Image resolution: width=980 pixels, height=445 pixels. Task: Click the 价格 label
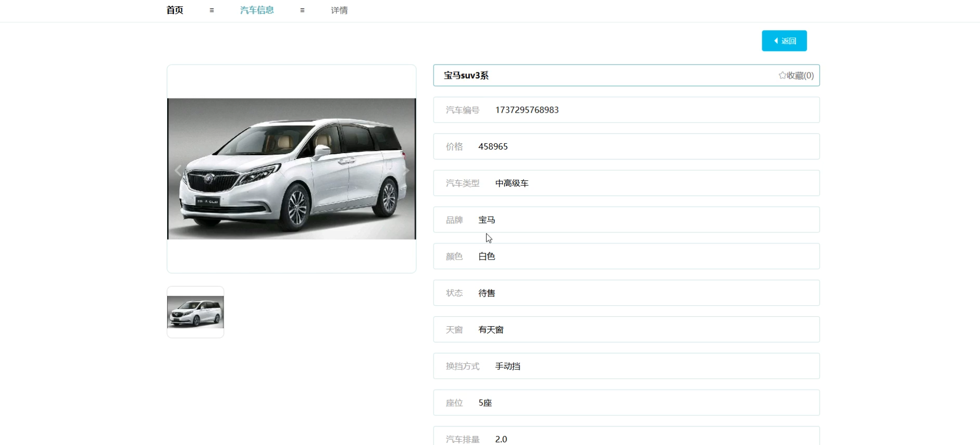pyautogui.click(x=454, y=146)
